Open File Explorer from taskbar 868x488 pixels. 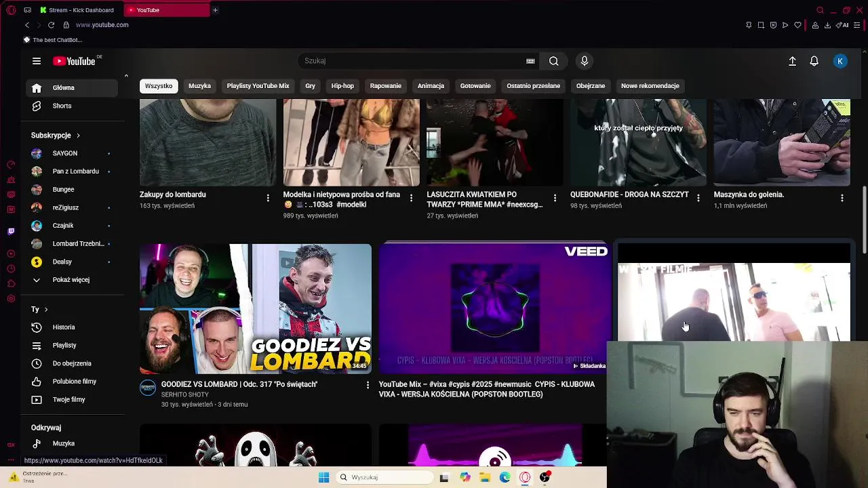click(485, 477)
